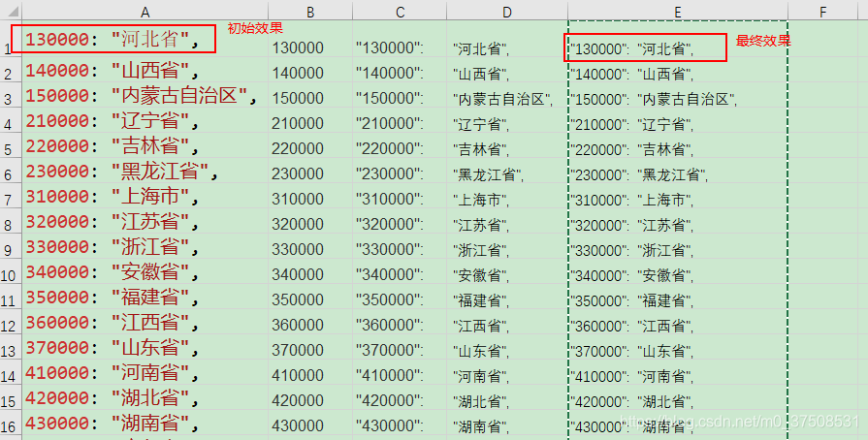Click cell E7 with "310000": "上海市",
The image size is (868, 440).
pyautogui.click(x=678, y=196)
